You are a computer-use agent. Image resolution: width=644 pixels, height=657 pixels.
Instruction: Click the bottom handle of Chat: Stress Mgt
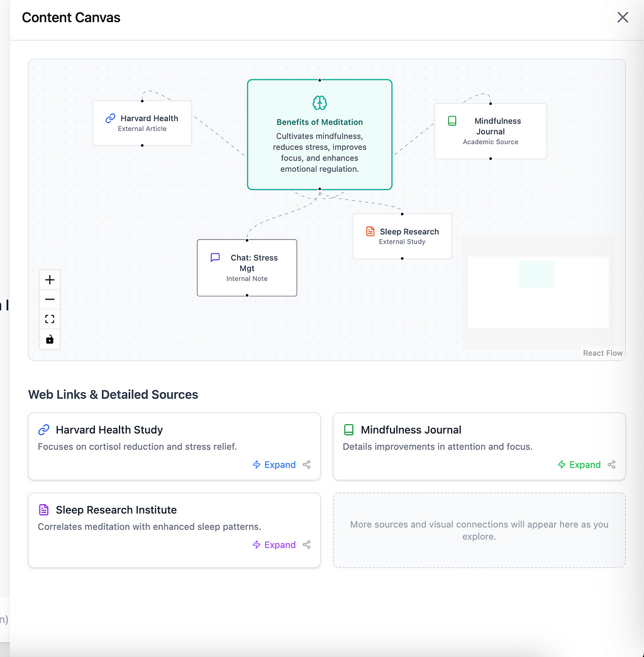tap(247, 295)
